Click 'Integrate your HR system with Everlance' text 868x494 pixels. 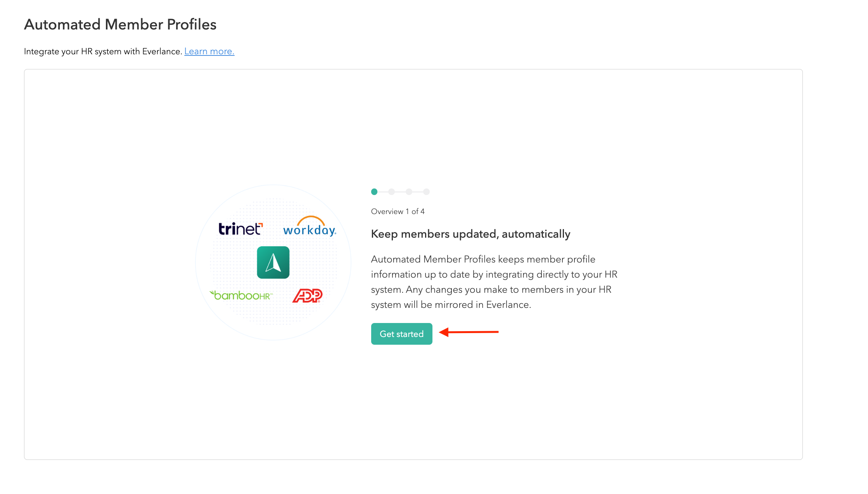click(103, 52)
